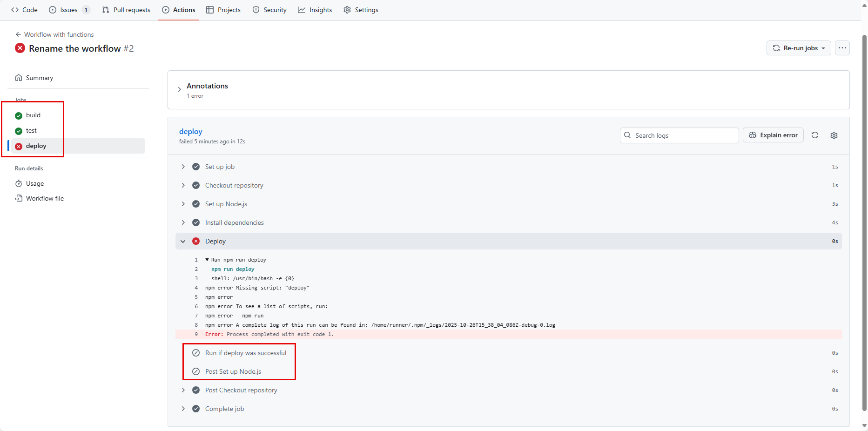Click the Explain error button
Viewport: 868px width, 431px height.
(773, 135)
